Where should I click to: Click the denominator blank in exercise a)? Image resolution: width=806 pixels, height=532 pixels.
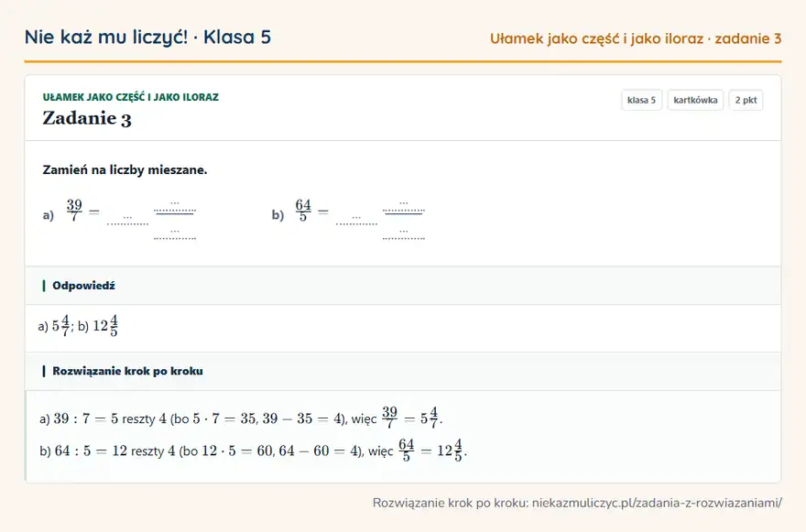[175, 234]
